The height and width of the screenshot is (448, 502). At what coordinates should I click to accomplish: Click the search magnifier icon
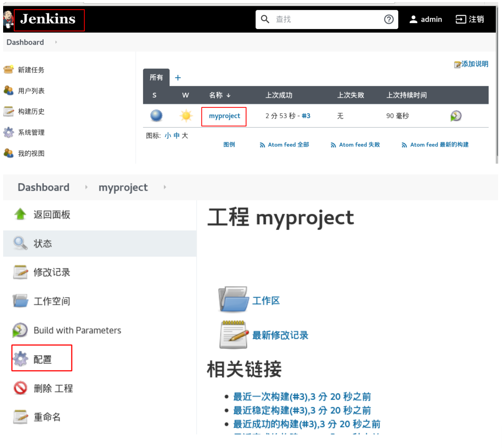(x=265, y=19)
